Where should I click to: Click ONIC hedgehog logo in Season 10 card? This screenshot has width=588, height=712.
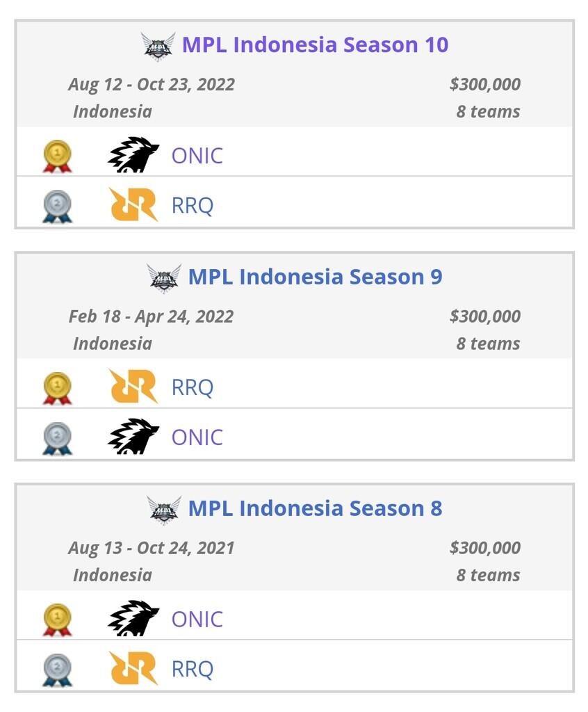(x=133, y=155)
